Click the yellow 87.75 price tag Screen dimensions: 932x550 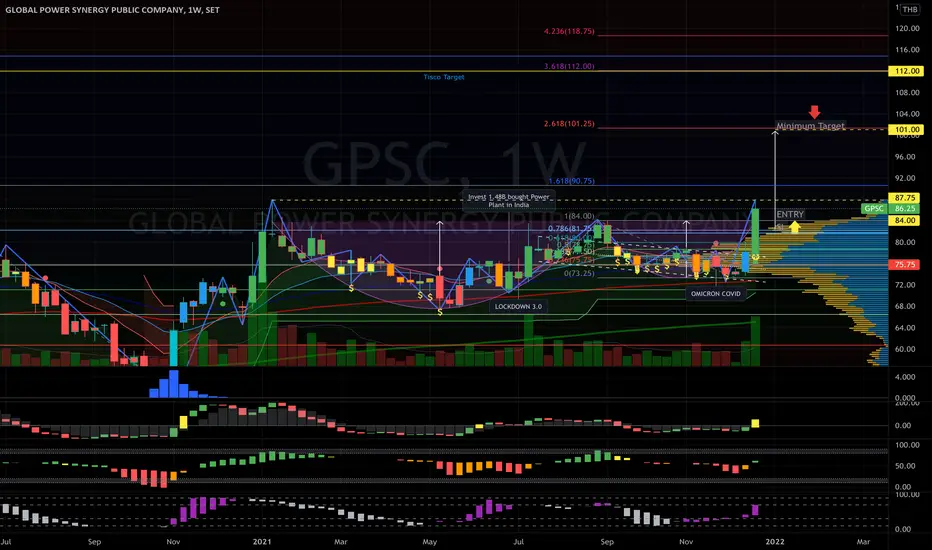[x=905, y=197]
